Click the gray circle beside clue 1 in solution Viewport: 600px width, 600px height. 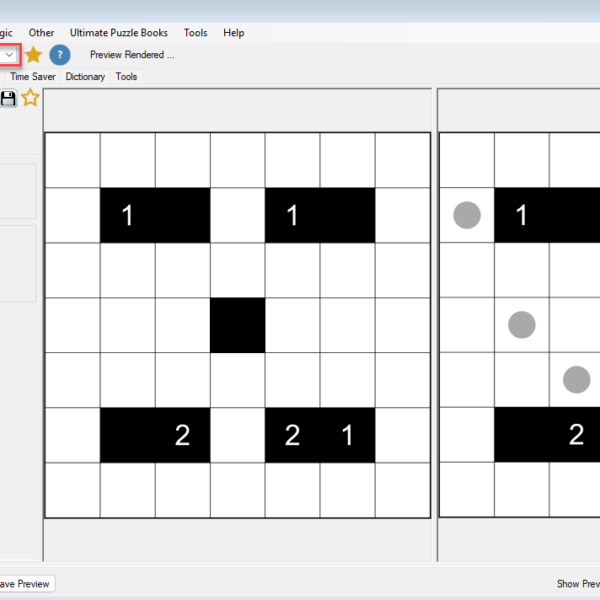pyautogui.click(x=467, y=215)
